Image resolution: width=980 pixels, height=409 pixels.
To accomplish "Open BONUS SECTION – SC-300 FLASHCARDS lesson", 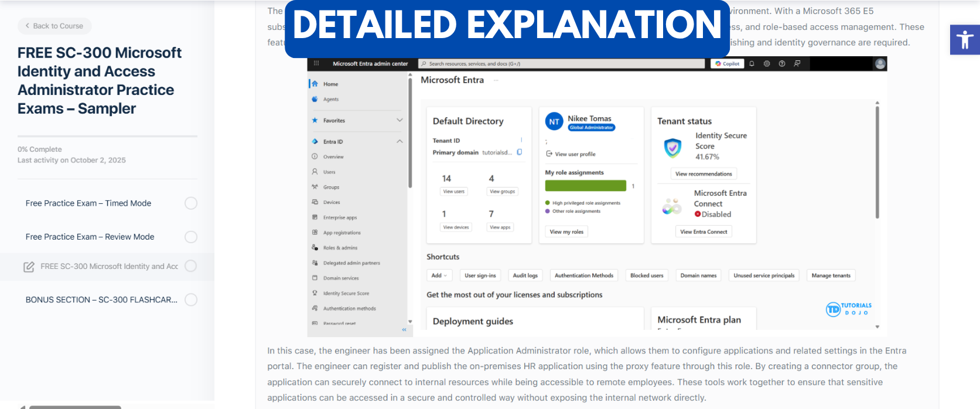I will [101, 299].
